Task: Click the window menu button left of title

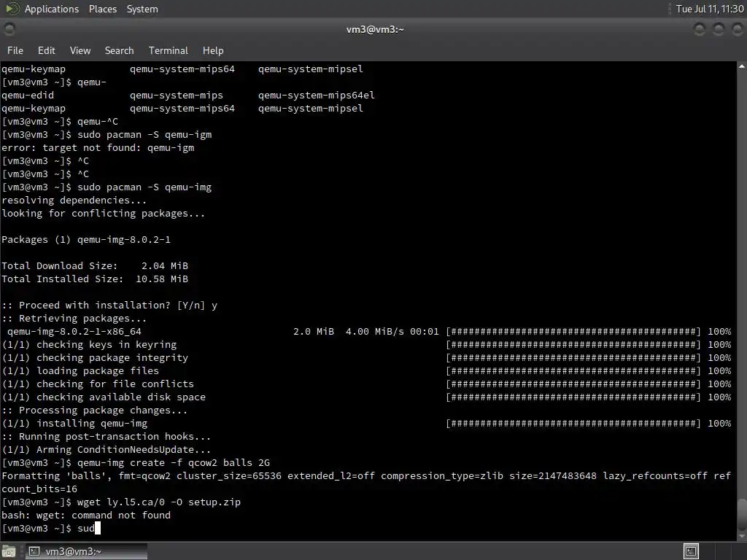Action: (x=9, y=29)
